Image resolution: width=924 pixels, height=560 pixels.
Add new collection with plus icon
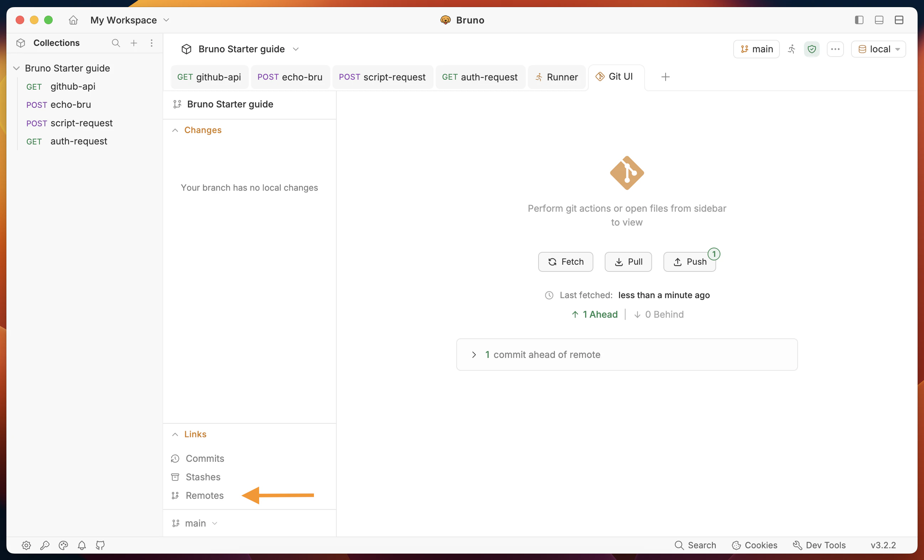[134, 43]
